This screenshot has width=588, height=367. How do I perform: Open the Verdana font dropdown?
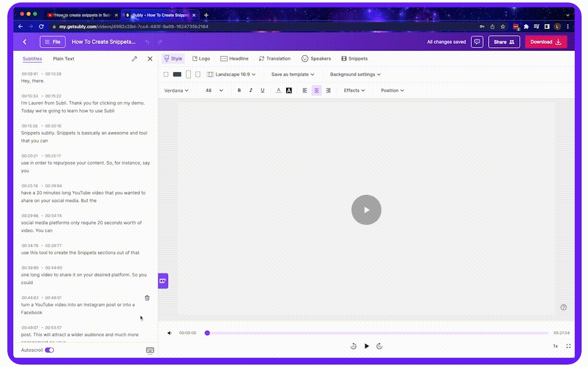coord(176,90)
